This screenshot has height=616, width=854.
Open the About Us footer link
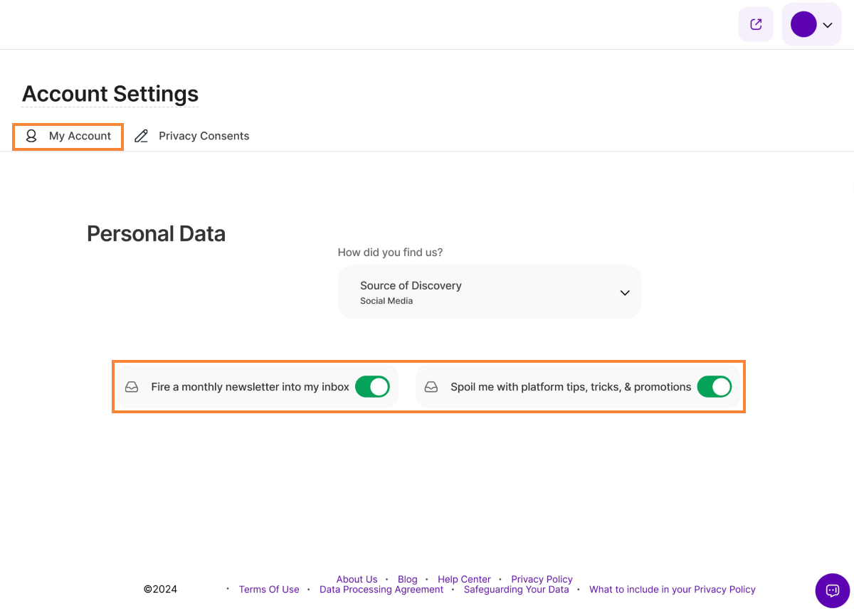tap(357, 579)
